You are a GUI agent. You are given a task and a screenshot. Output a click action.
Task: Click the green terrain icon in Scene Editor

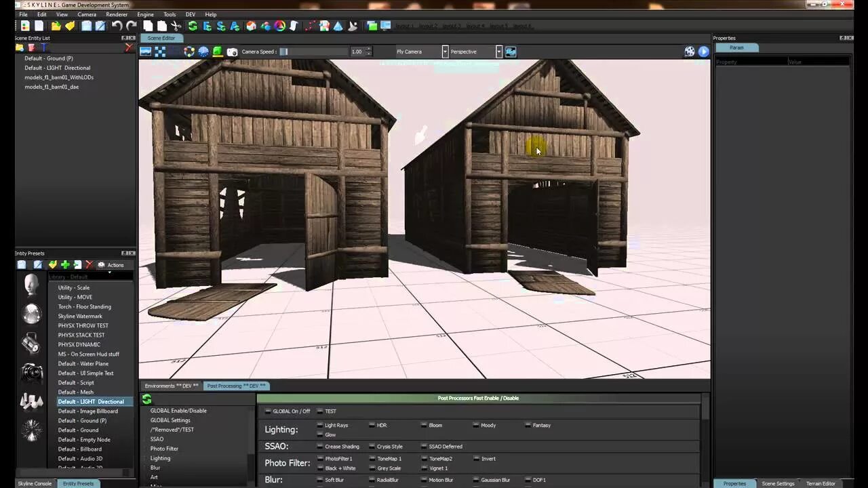click(217, 52)
